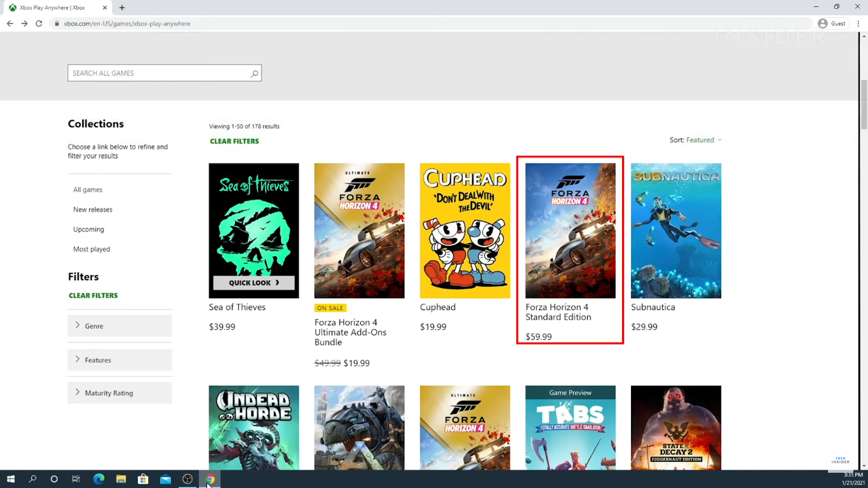The image size is (868, 488).
Task: Click the page vertical scrollbar thumb
Action: pyautogui.click(x=864, y=105)
